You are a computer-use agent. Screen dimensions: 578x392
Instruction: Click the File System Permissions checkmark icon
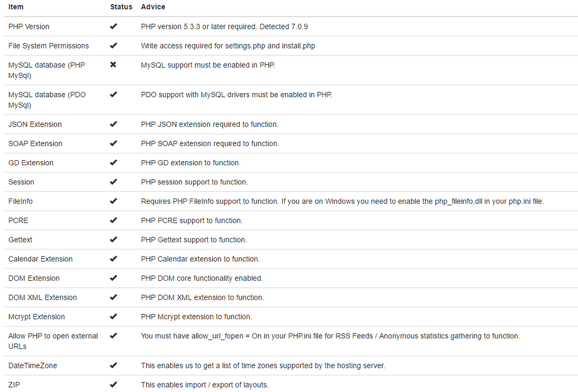113,45
